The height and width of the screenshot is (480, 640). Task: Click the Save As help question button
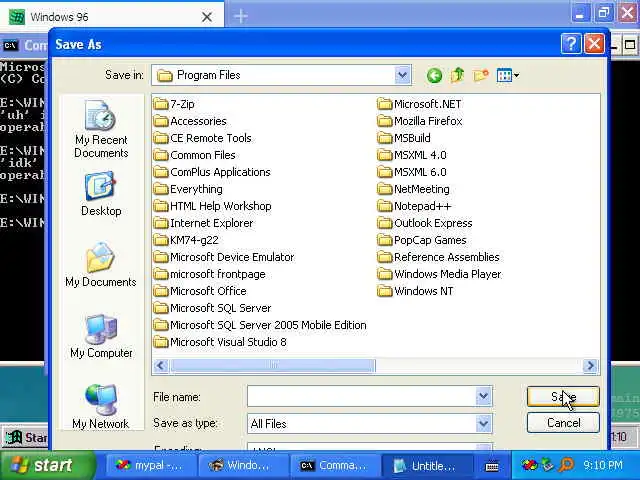point(571,44)
